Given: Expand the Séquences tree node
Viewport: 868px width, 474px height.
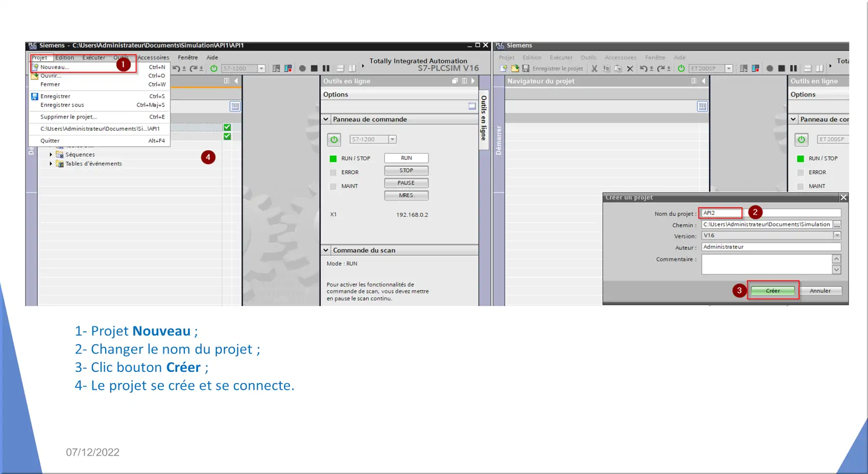Looking at the screenshot, I should point(51,154).
